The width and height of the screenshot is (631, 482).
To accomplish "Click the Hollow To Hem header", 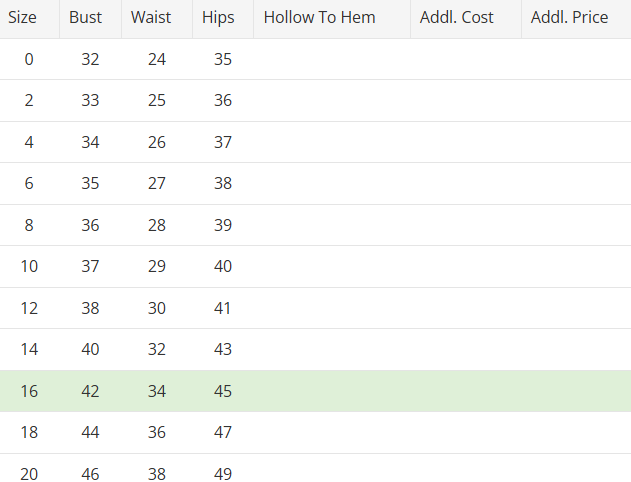I will [x=320, y=18].
